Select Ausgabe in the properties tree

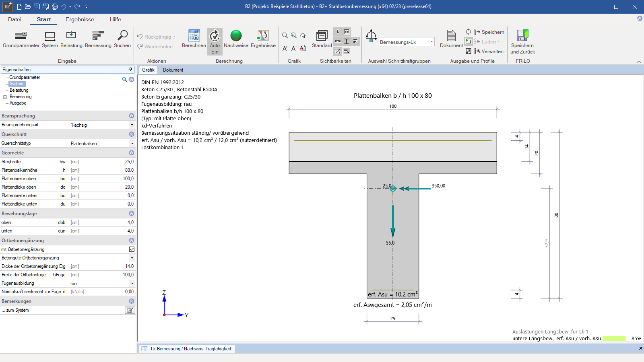(x=18, y=103)
